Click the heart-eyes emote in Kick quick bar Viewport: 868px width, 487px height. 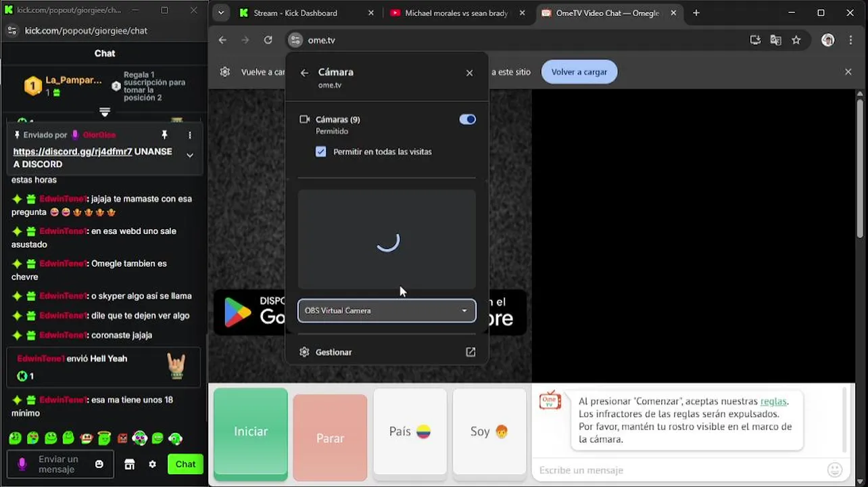click(x=32, y=438)
